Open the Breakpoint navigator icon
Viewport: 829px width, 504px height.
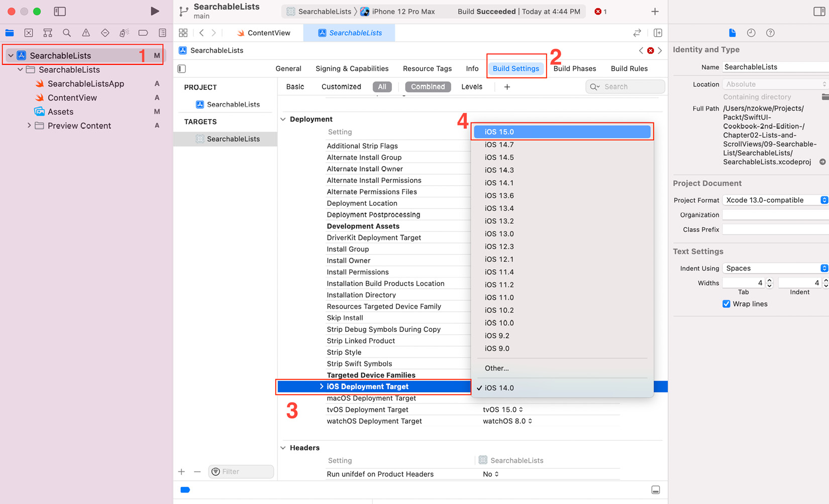(143, 33)
